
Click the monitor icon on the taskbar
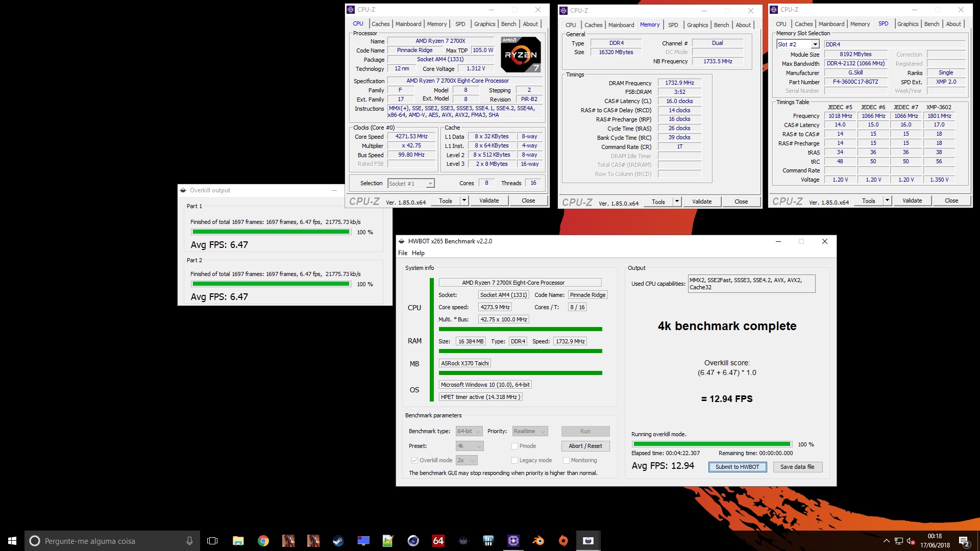click(x=363, y=541)
